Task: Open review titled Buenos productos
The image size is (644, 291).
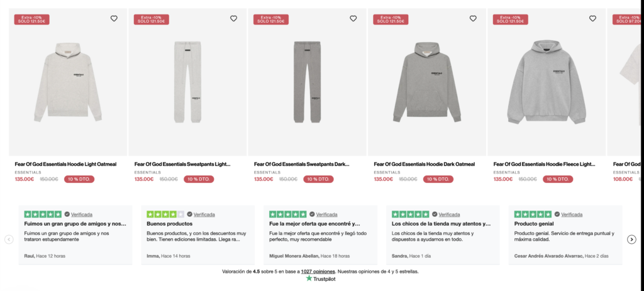Action: point(169,223)
